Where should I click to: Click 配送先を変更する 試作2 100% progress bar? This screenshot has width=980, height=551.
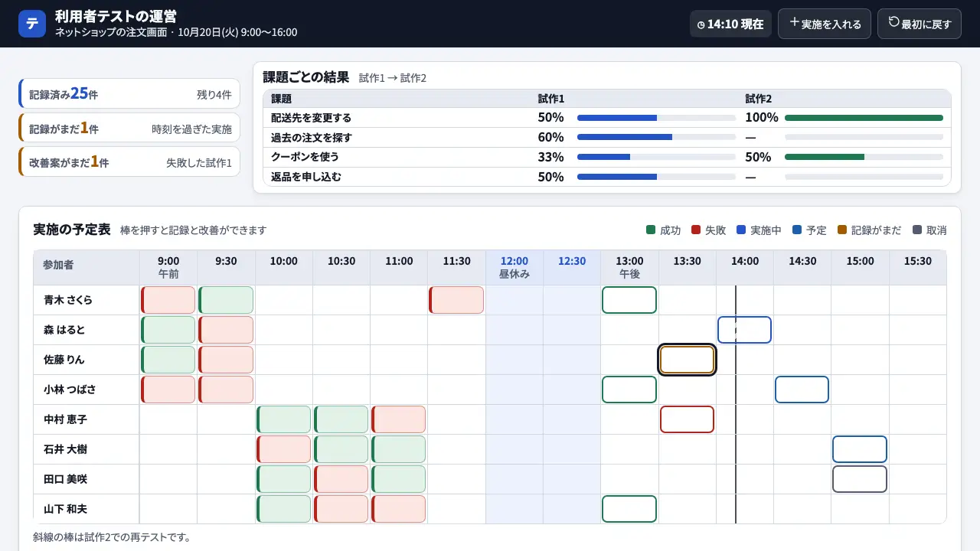[x=864, y=118]
